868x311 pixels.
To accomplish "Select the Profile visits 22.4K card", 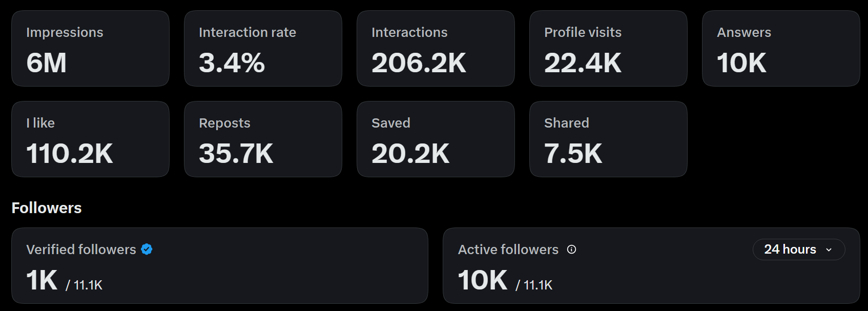I will 608,49.
